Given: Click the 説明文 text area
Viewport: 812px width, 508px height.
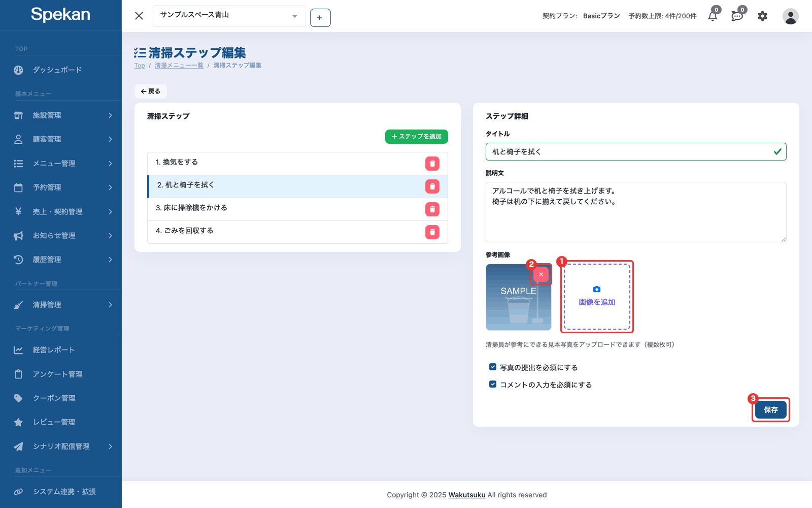Looking at the screenshot, I should coord(636,212).
